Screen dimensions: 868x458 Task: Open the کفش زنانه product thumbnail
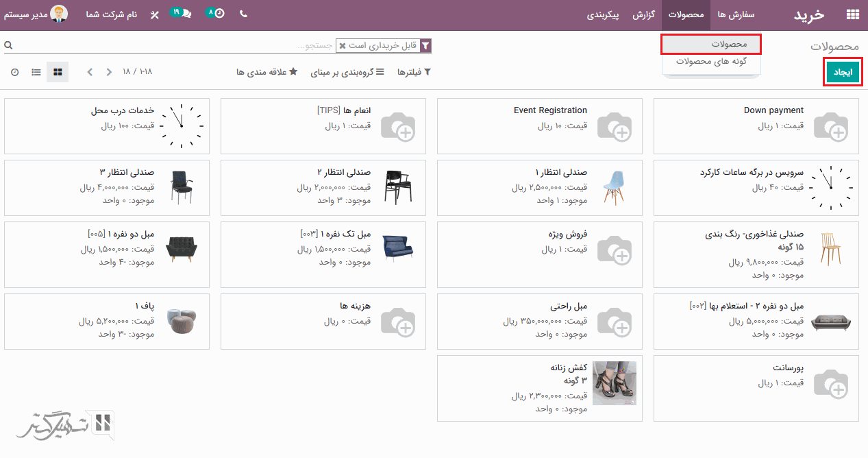pos(614,383)
